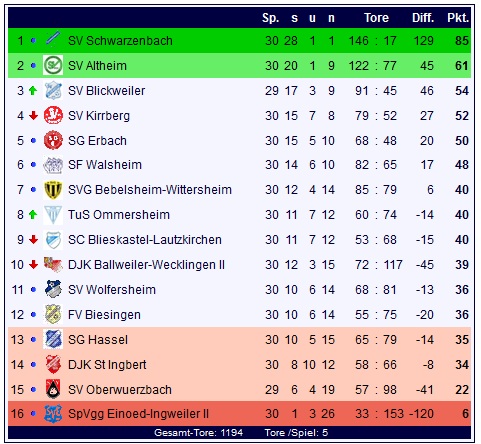Viewport: 481px width, 444px height.
Task: Open the SG Erbach team entry
Action: (97, 141)
